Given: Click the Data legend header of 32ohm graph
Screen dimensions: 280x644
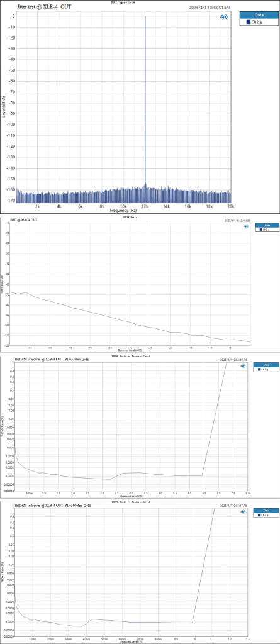Looking at the screenshot, I should pyautogui.click(x=265, y=365).
